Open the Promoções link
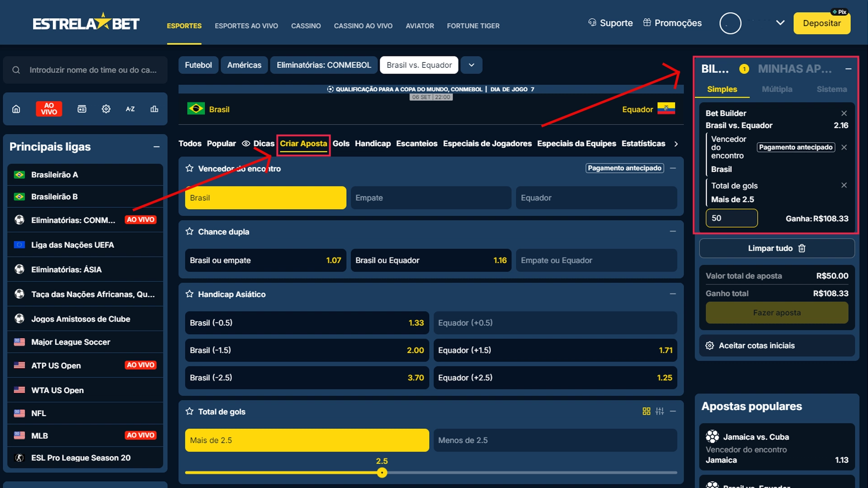Screen dimensions: 868x488 coord(672,23)
